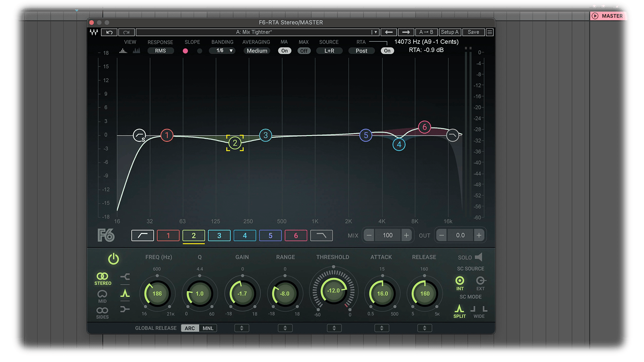Viewport: 644px width, 362px height.
Task: Select band 1 tab
Action: [x=168, y=236]
